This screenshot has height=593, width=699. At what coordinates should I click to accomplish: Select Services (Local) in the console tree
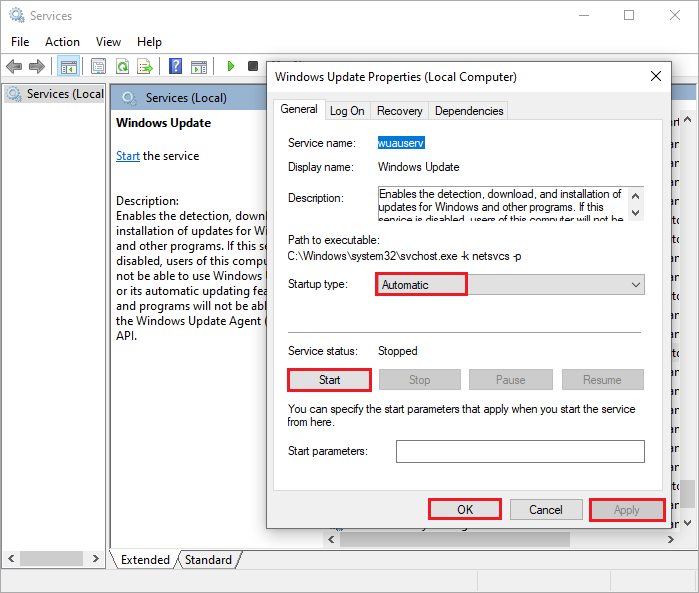pyautogui.click(x=55, y=94)
